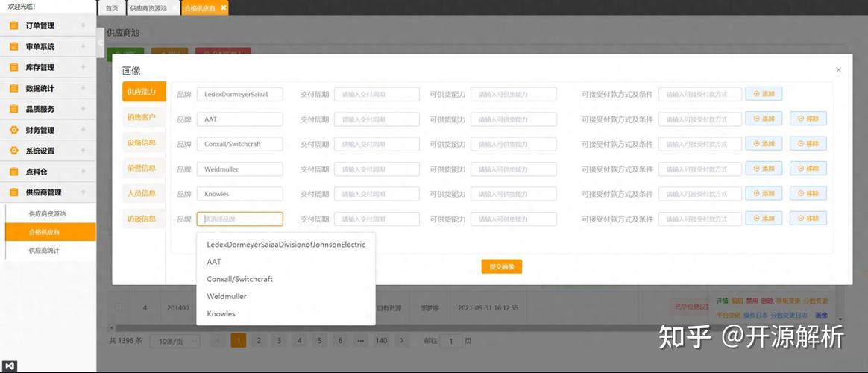The image size is (868, 373).
Task: Expand the 数据统计 menu with plus sign
Action: point(83,88)
